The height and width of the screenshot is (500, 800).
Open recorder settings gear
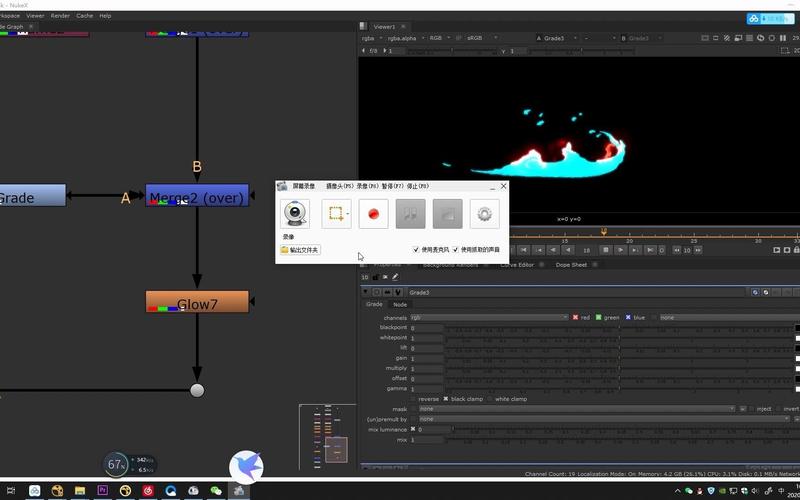pyautogui.click(x=484, y=214)
